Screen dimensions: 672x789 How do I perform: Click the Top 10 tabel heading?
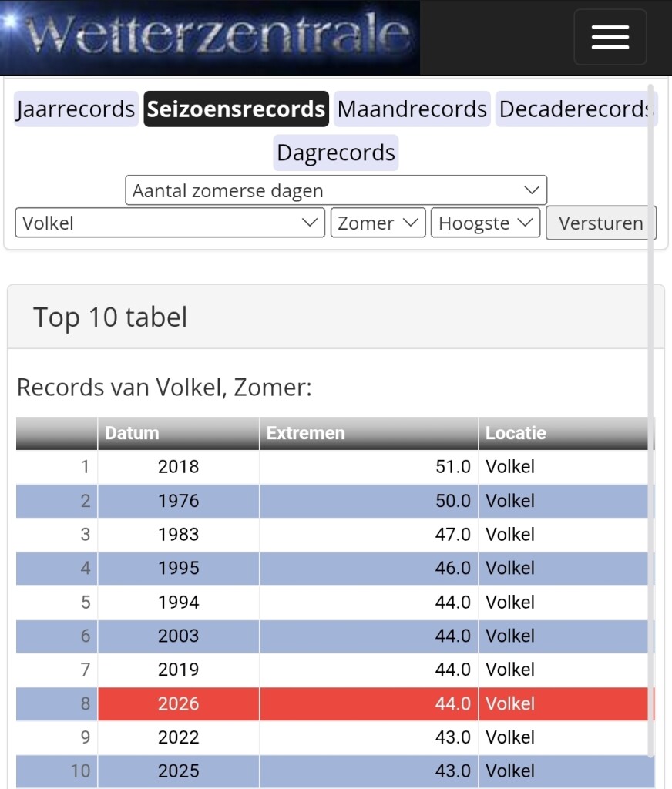(x=110, y=317)
